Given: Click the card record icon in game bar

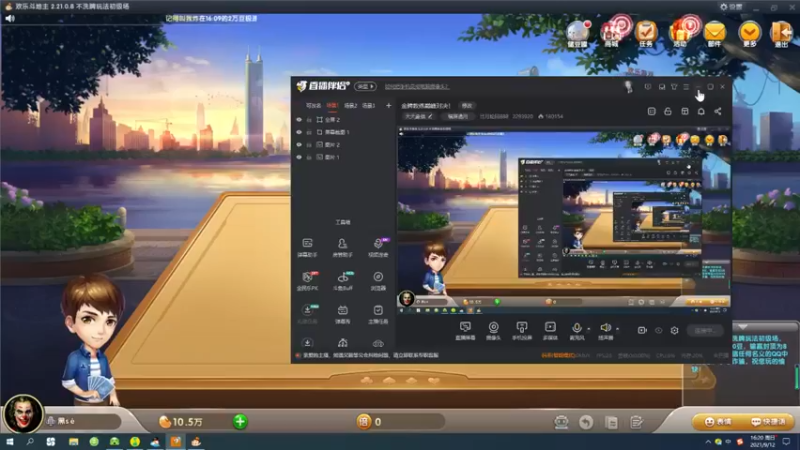Looking at the screenshot, I should click(611, 422).
